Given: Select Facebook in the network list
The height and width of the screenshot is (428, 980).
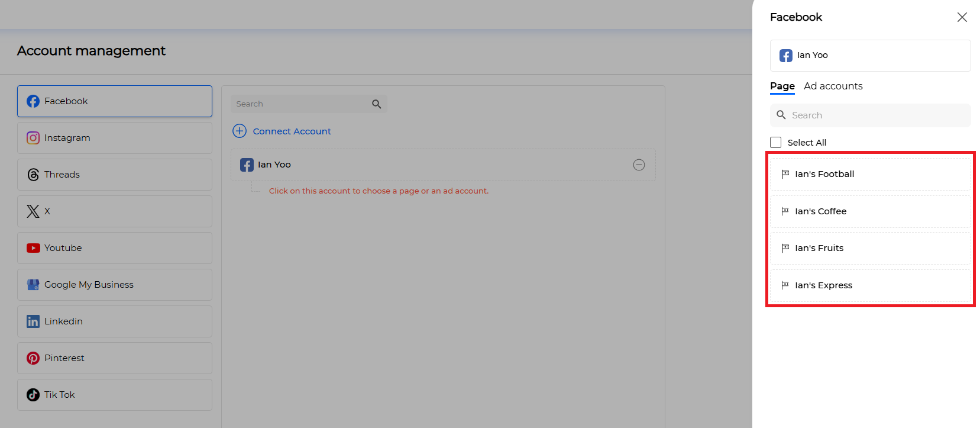Looking at the screenshot, I should tap(115, 101).
